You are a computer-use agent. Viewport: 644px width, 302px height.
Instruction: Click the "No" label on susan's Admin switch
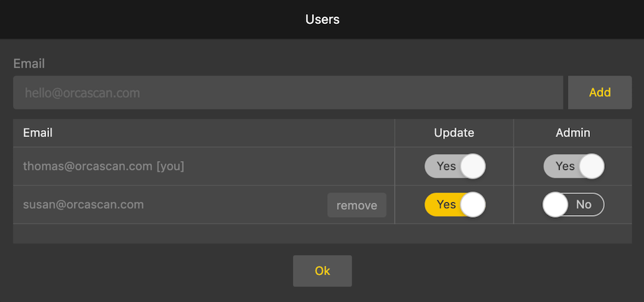coord(583,205)
